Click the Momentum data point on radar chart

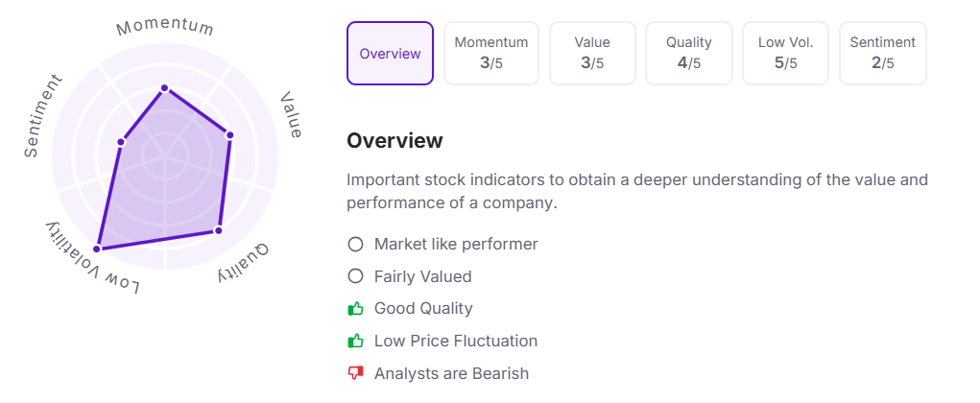pos(165,88)
